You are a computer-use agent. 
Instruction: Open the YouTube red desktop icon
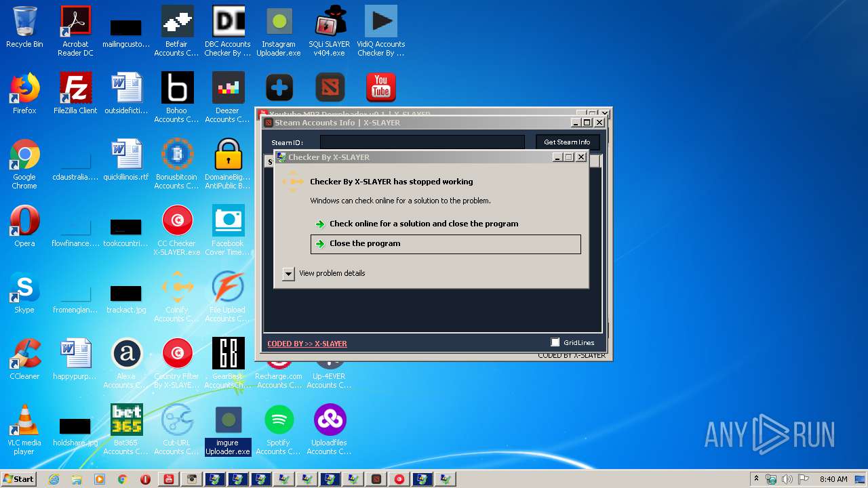point(380,88)
